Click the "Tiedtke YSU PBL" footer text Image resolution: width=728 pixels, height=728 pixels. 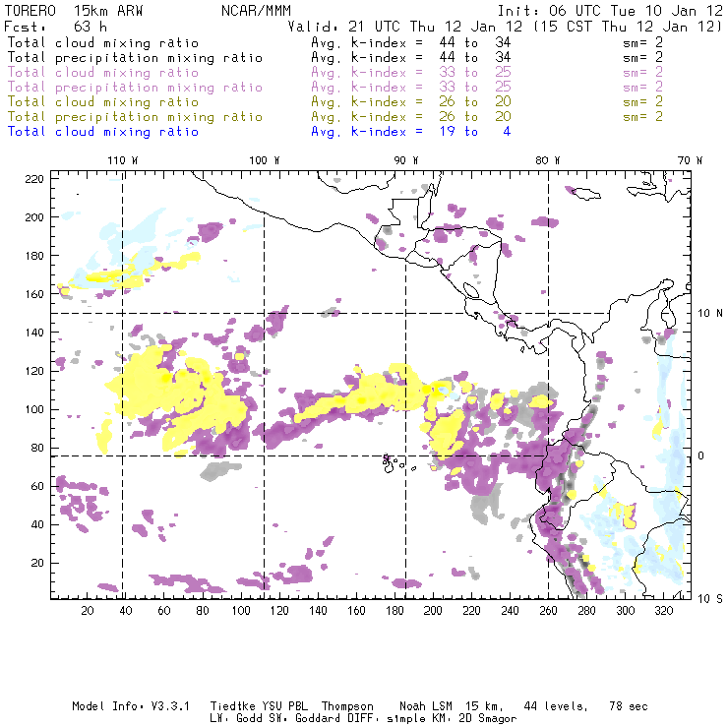click(x=259, y=706)
